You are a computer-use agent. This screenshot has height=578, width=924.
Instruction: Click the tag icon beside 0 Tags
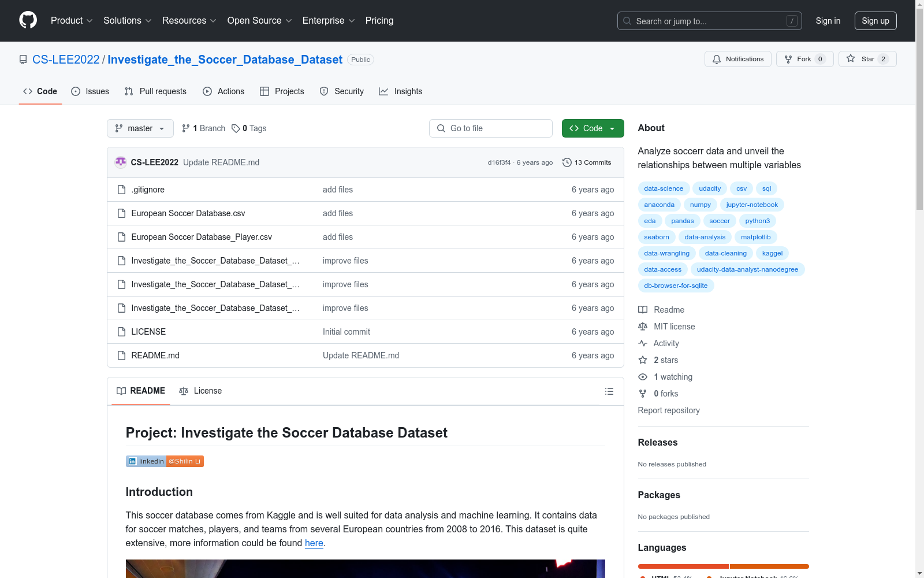click(236, 128)
